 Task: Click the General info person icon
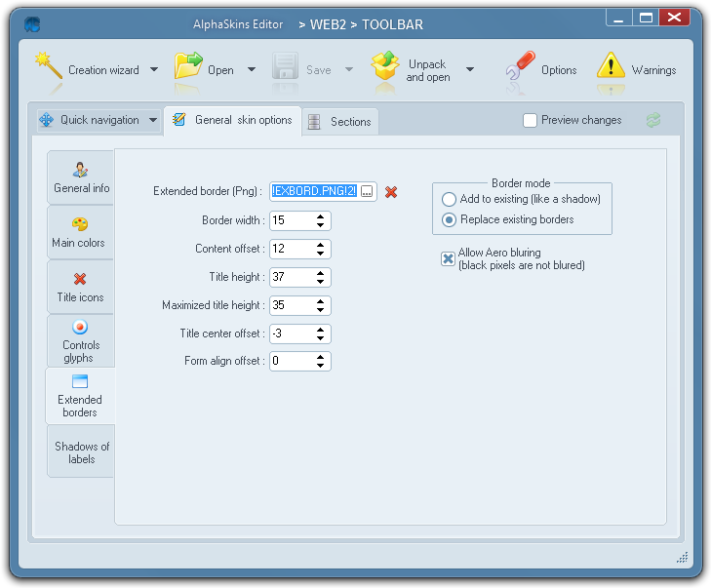pyautogui.click(x=80, y=170)
